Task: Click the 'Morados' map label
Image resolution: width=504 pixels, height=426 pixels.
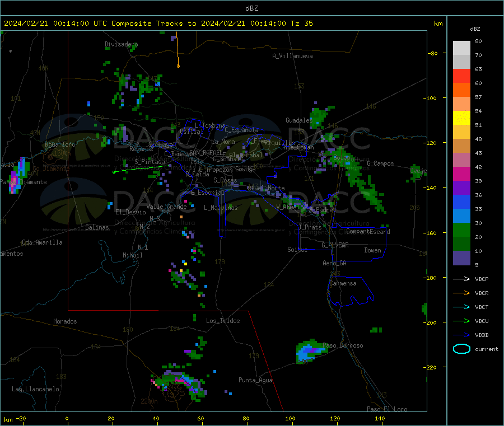Action: (65, 321)
